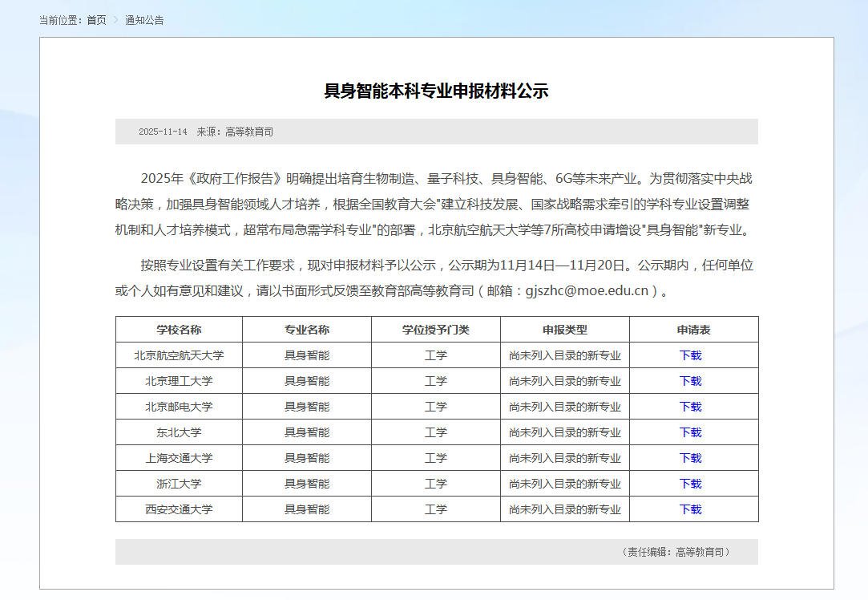
Task: Download the 北京理工大学 application form
Action: tap(692, 380)
